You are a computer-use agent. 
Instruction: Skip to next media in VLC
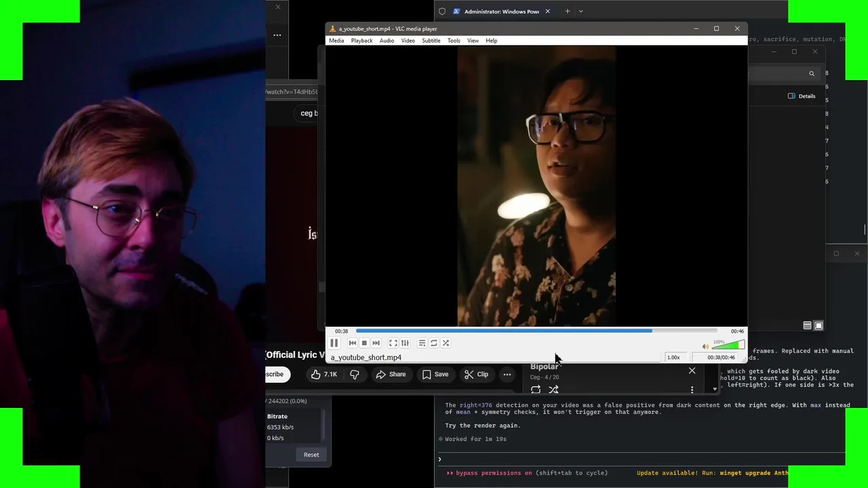coord(376,343)
